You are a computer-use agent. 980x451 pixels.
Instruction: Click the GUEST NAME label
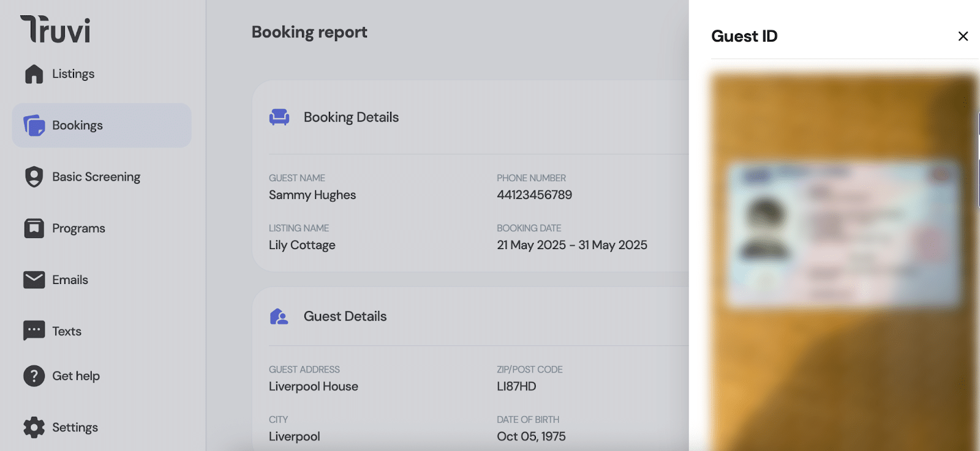click(297, 178)
